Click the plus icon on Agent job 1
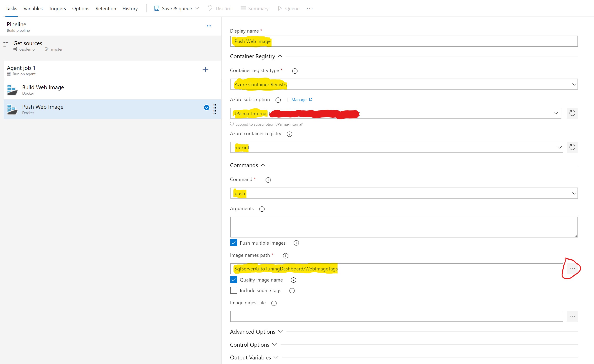 (x=205, y=70)
